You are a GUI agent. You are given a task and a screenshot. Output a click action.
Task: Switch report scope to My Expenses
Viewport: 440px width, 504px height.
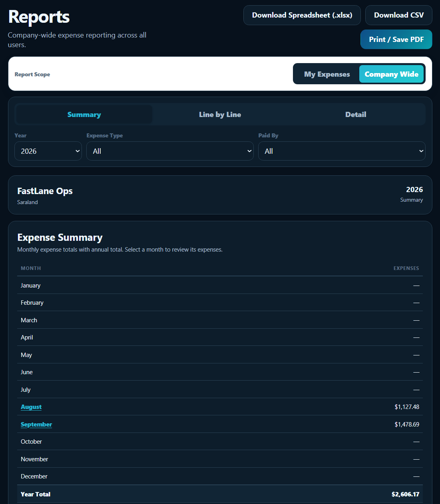click(327, 74)
